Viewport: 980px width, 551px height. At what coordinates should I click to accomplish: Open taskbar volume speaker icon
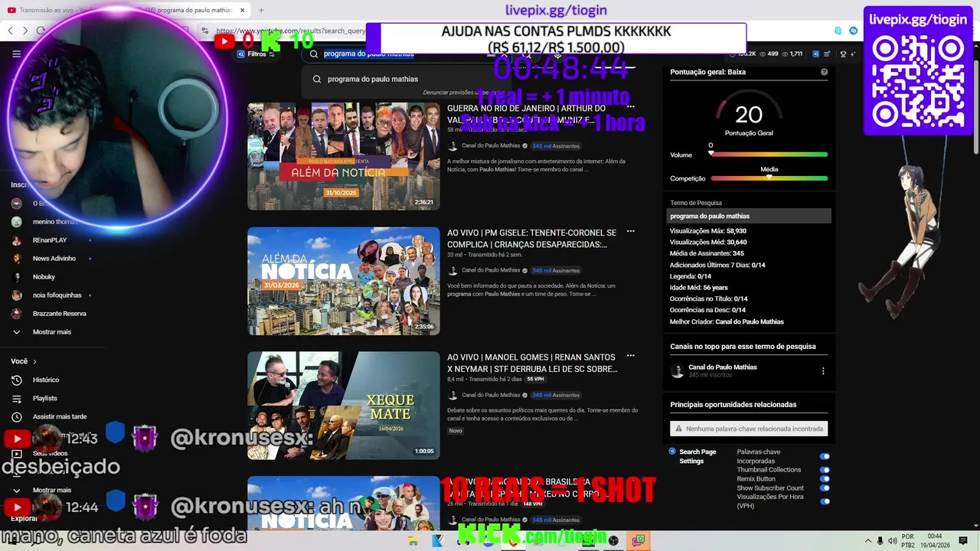point(892,540)
